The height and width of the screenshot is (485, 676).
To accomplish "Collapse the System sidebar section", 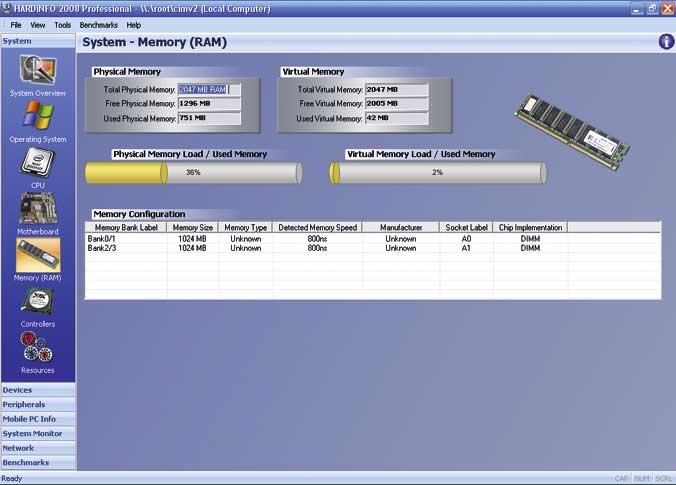I will tap(38, 41).
